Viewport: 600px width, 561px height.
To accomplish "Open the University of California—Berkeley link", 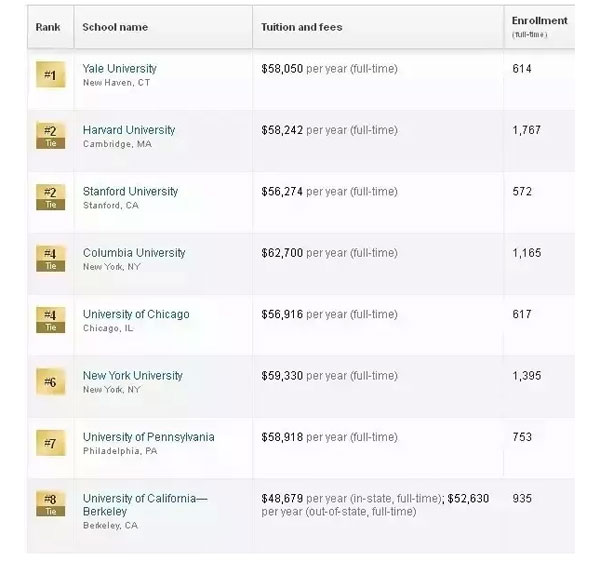I will click(x=145, y=505).
